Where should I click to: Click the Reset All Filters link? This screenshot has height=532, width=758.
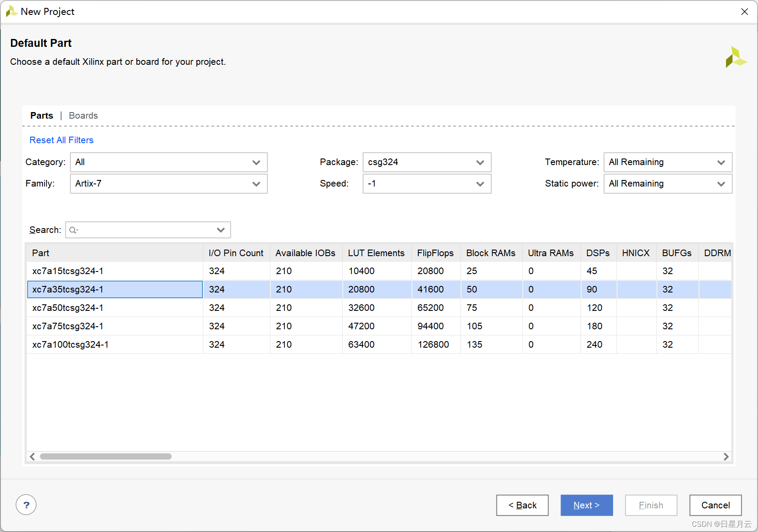pyautogui.click(x=61, y=140)
